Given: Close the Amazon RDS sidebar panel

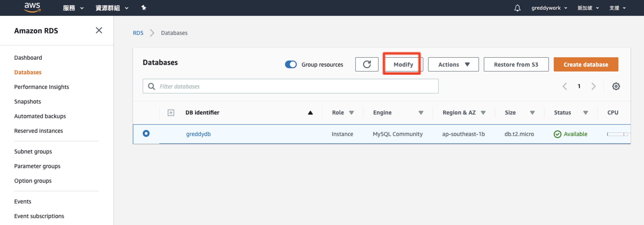Looking at the screenshot, I should coord(99,30).
